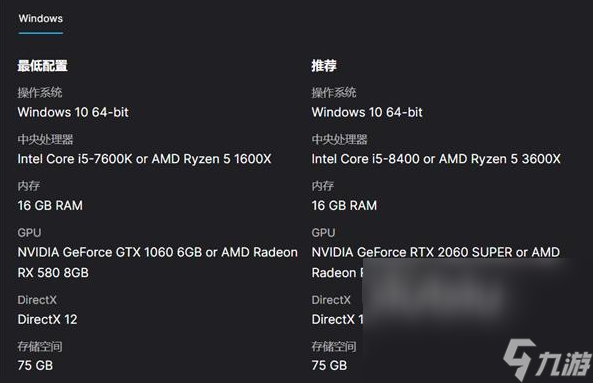The image size is (593, 383).
Task: Select the Windows tab
Action: click(41, 19)
